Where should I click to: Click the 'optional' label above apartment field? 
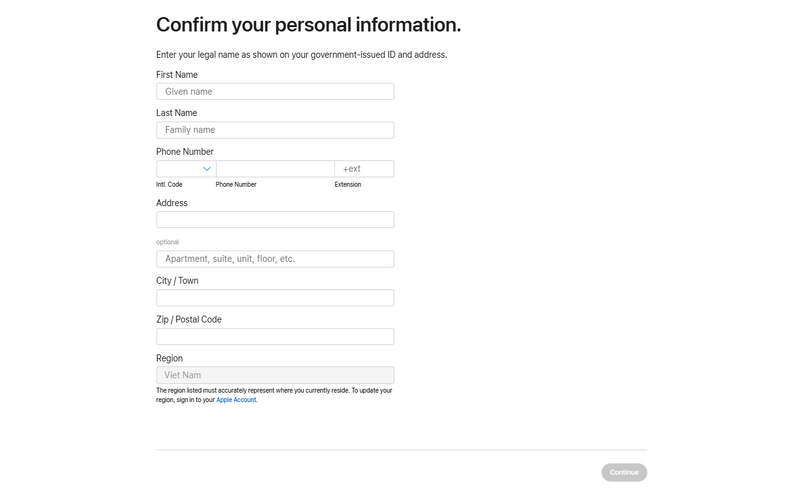coord(167,242)
